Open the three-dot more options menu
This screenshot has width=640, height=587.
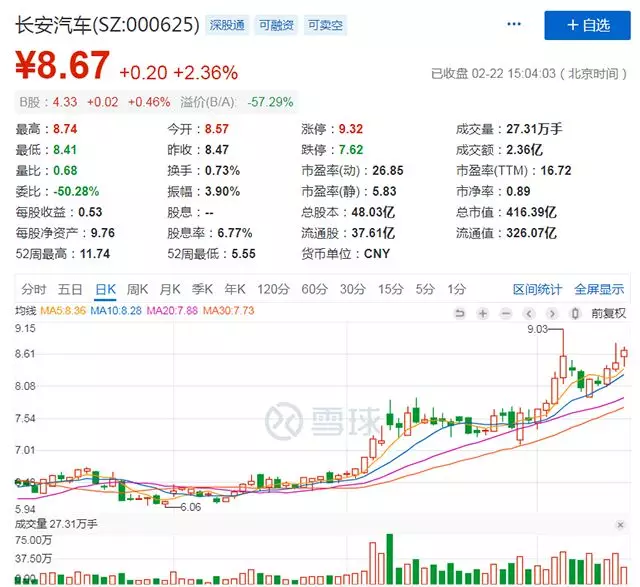pyautogui.click(x=513, y=24)
